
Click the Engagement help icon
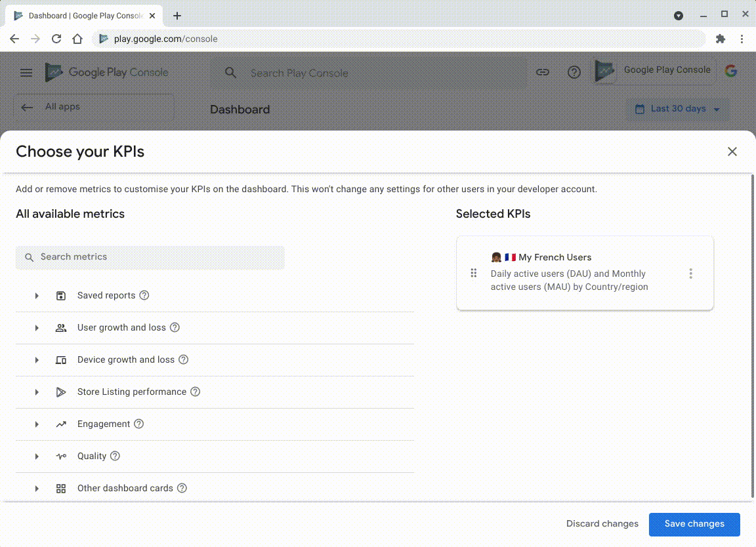pos(139,424)
